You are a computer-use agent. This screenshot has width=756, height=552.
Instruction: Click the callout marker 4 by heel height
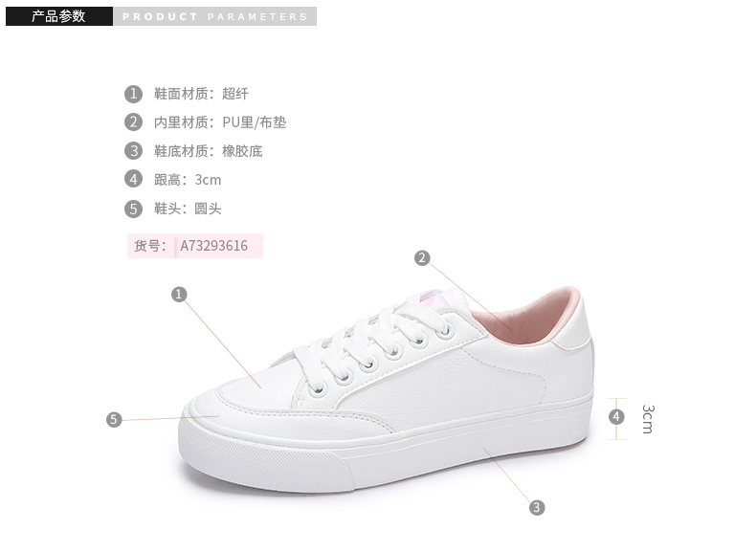click(616, 416)
